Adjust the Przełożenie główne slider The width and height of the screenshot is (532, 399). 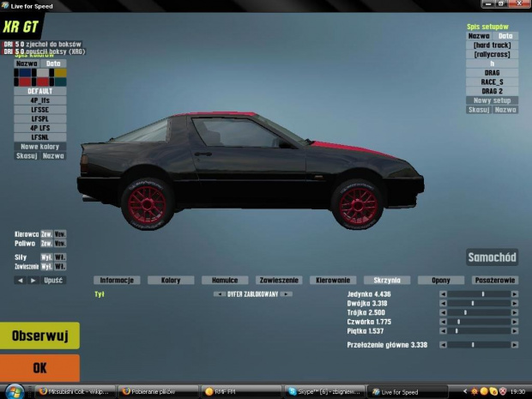[479, 345]
